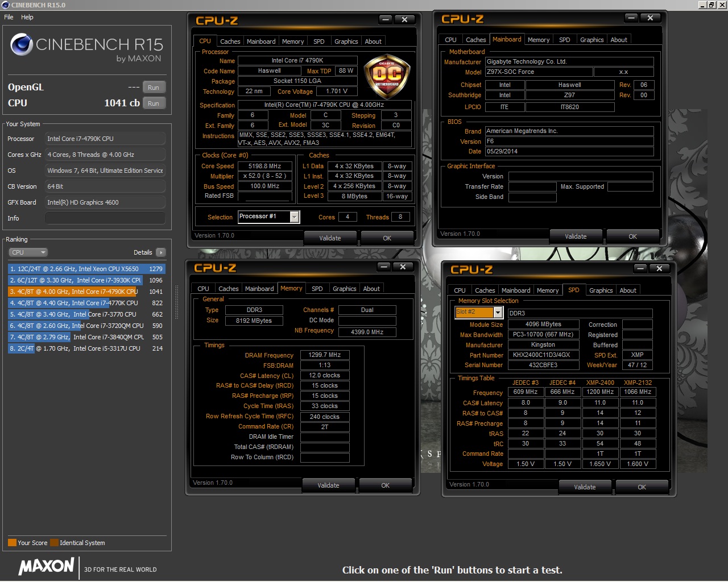Click the Core Voltage 1.701 V value

click(336, 91)
